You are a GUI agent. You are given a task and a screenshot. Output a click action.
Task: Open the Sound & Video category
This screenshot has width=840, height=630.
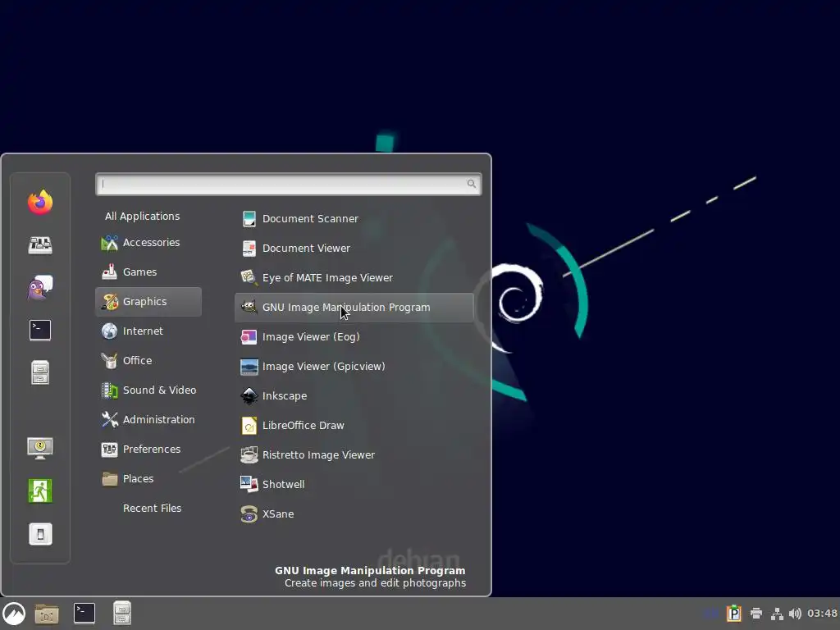[x=148, y=390]
